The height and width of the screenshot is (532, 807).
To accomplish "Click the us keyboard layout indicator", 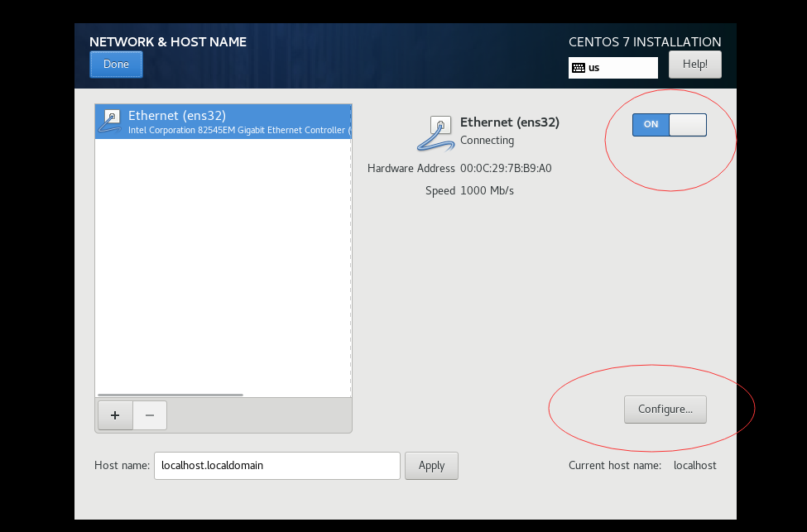I will (613, 68).
